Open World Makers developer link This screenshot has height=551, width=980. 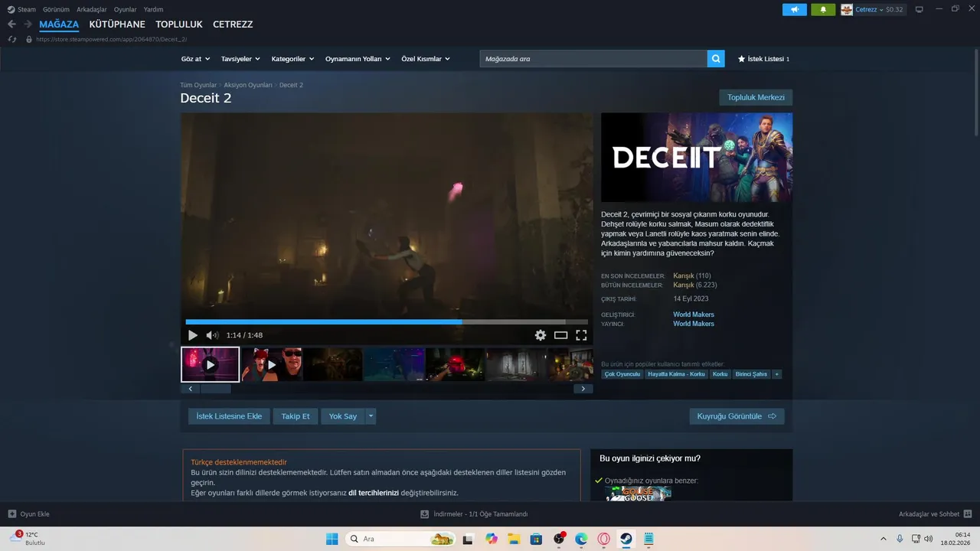click(x=694, y=315)
